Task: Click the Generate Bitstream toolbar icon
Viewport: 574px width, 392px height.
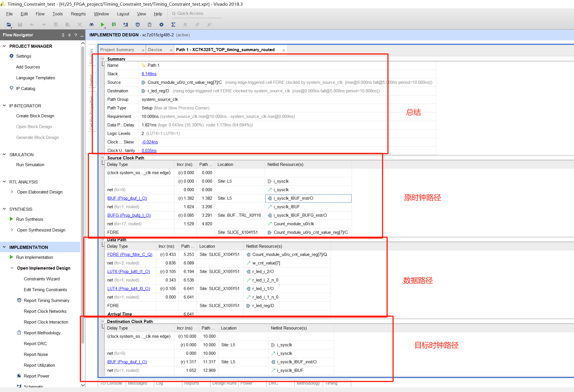Action: point(114,25)
